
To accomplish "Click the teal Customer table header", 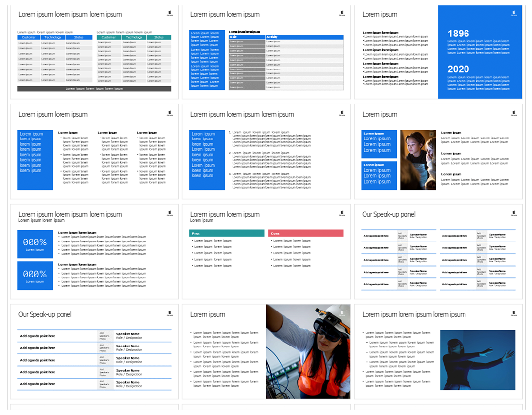I will tap(108, 37).
